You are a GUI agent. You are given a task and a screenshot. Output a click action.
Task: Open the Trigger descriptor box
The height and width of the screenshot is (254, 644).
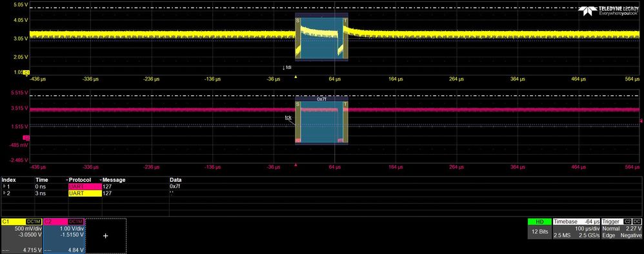(622, 229)
